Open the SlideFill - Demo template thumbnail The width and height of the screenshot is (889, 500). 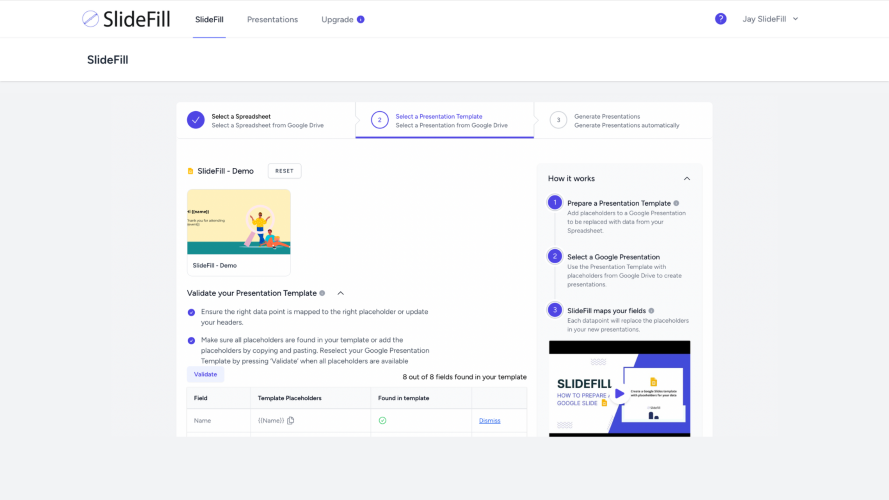tap(239, 222)
